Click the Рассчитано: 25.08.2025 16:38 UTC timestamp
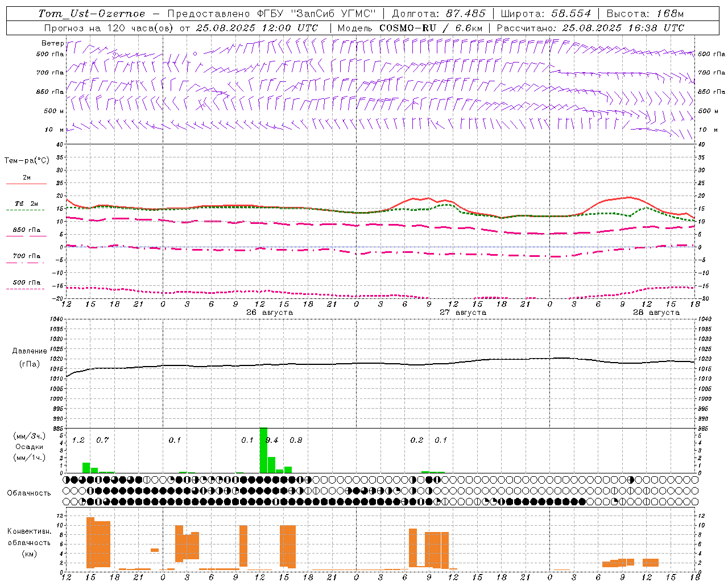728x582 pixels. 590,28
